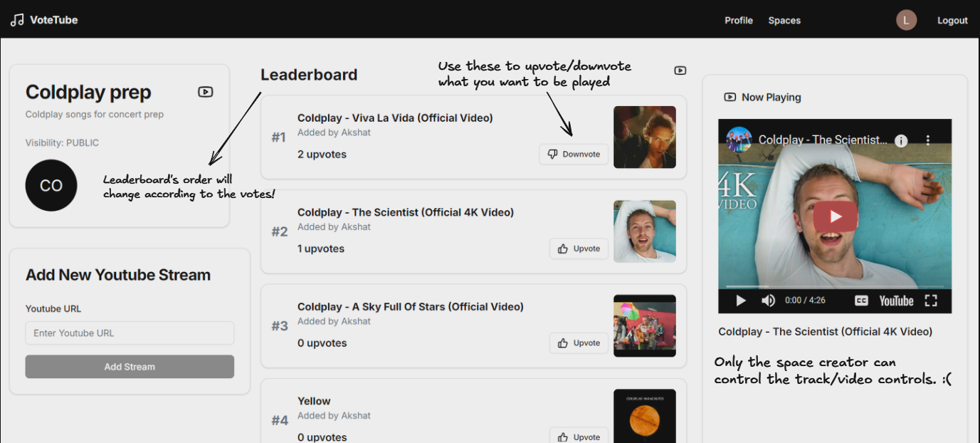Open the Yellow album art thumbnail
This screenshot has height=443, width=980.
coord(645,416)
